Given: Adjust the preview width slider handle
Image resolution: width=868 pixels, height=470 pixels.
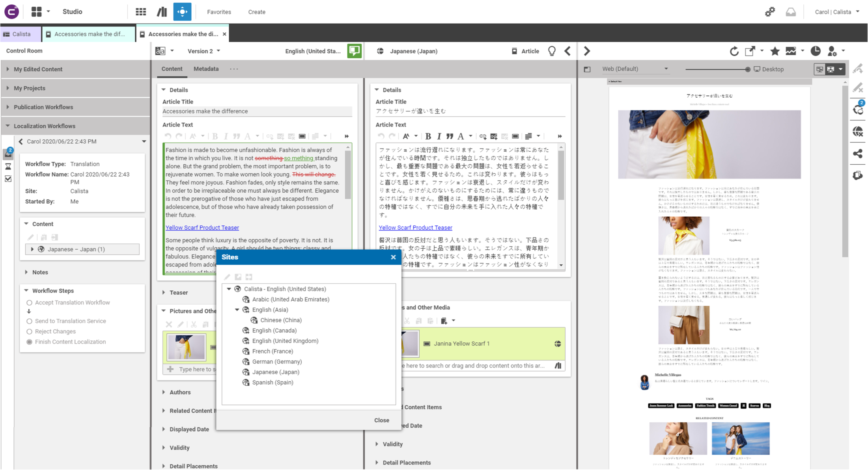Looking at the screenshot, I should point(747,69).
